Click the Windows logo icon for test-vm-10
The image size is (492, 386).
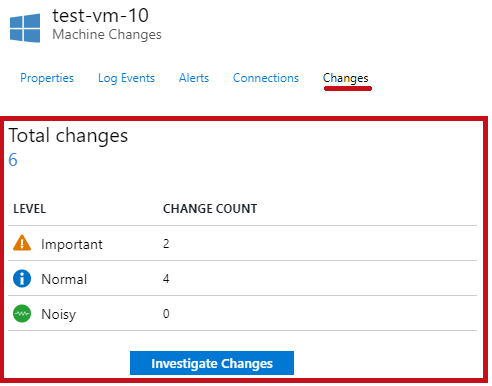tap(25, 28)
